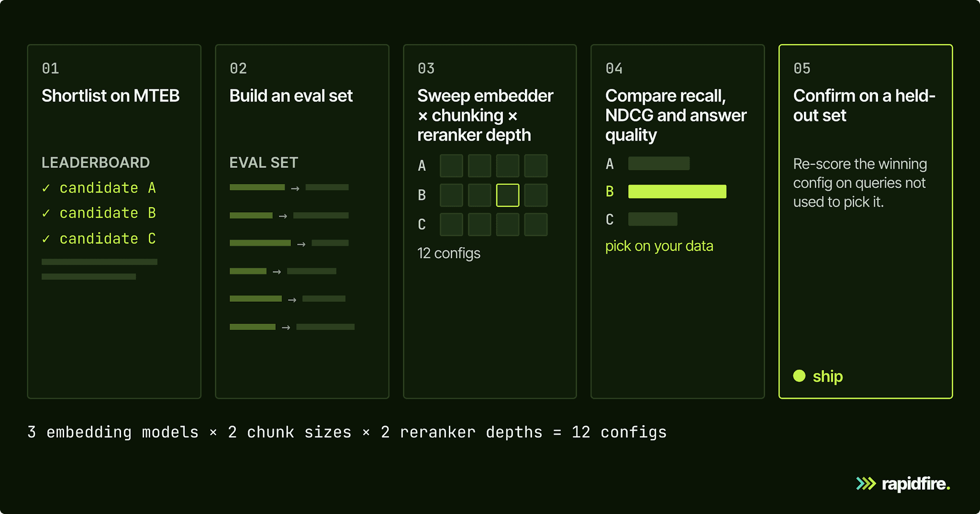
Task: Click the "12 configs" text in card 03
Action: 449,253
